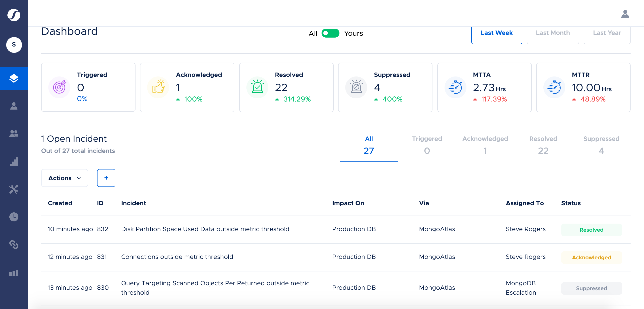This screenshot has width=644, height=309.
Task: Click '13 minutes ago' created time
Action: (70, 288)
